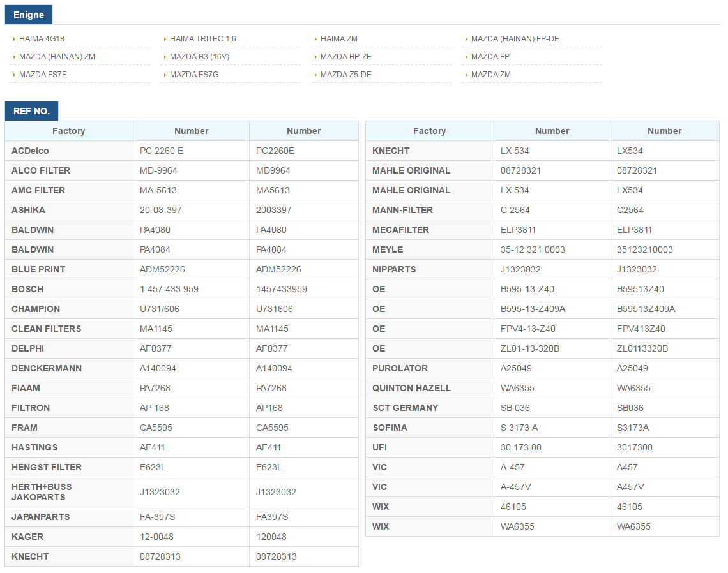This screenshot has height=573, width=728.
Task: Click the PC2260E number cell
Action: 304,151
